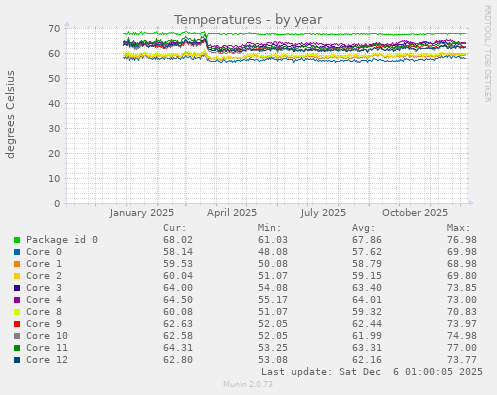Click Package id 0 current value 68.02
The width and height of the screenshot is (497, 395).
(178, 240)
